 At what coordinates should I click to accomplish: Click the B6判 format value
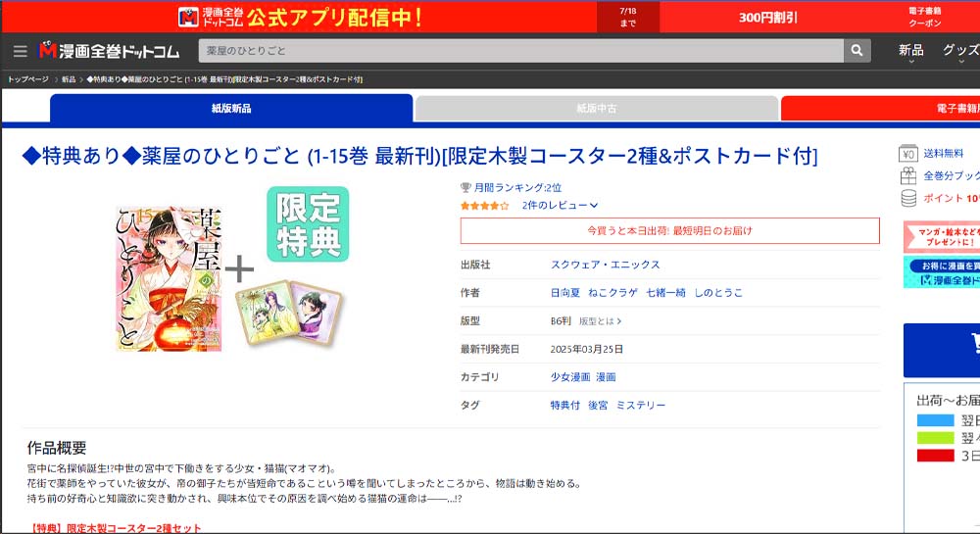pos(561,321)
